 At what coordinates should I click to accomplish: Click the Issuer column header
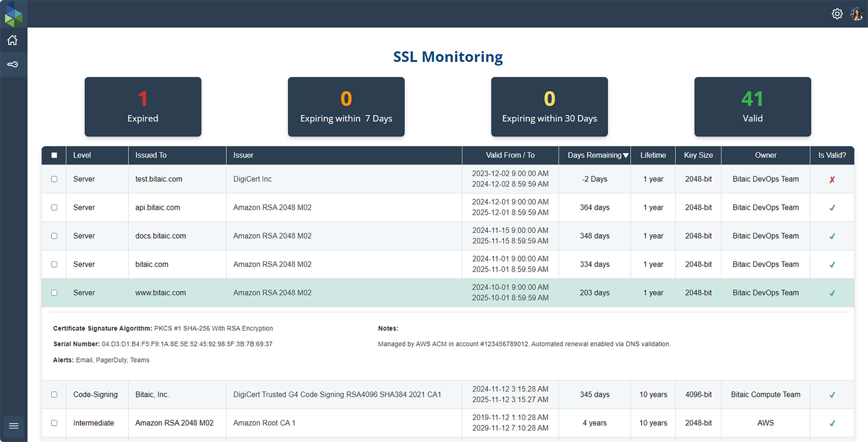(x=243, y=155)
